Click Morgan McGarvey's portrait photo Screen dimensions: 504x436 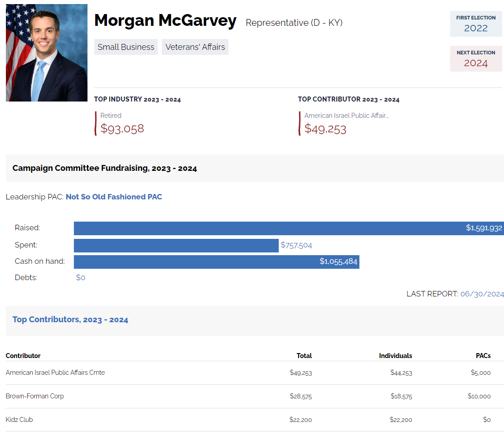(x=47, y=53)
